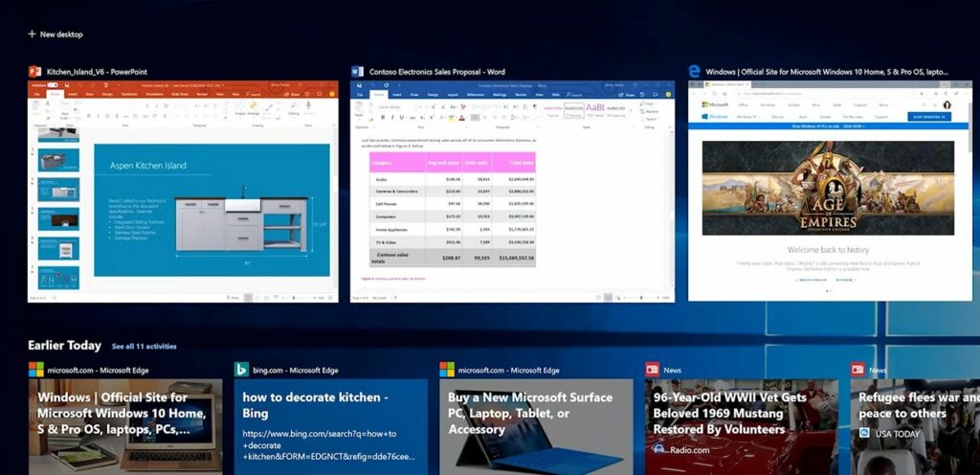Toggle AutoSave in the PowerPoint window
Screen dimensions: 980x475
click(53, 85)
